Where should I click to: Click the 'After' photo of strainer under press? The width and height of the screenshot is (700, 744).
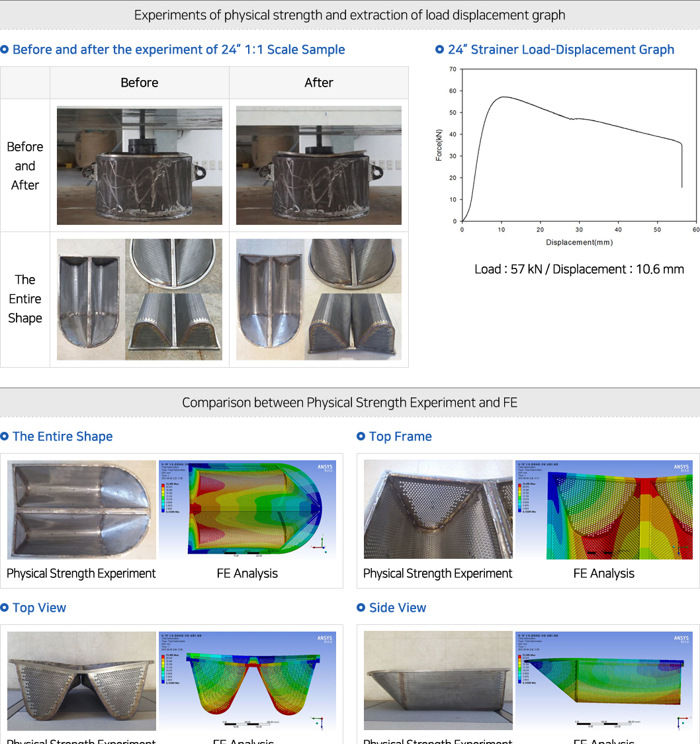click(319, 165)
